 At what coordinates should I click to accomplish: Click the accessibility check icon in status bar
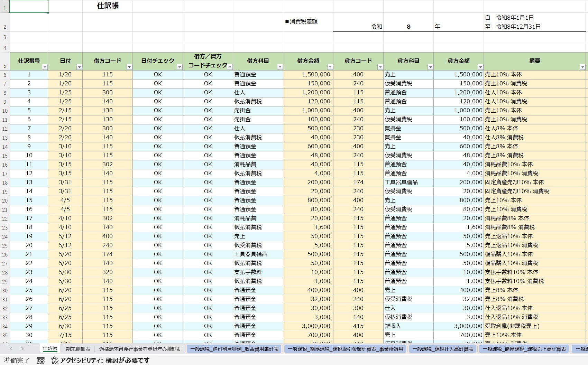tap(55, 361)
